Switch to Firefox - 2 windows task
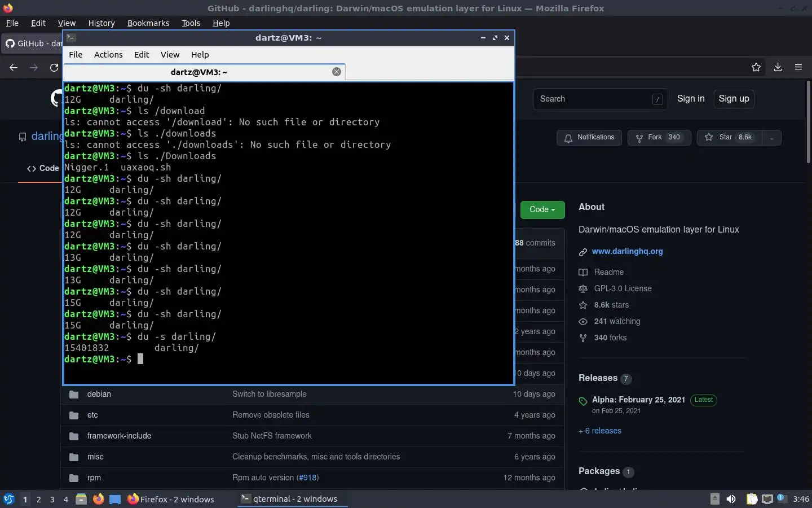The image size is (812, 508). pyautogui.click(x=171, y=499)
